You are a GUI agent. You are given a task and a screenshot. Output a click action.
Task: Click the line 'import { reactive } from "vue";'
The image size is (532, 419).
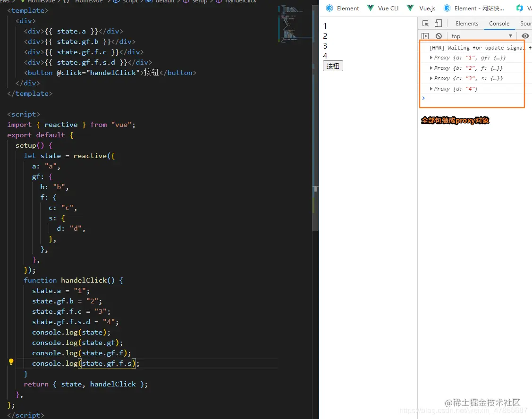coord(71,125)
